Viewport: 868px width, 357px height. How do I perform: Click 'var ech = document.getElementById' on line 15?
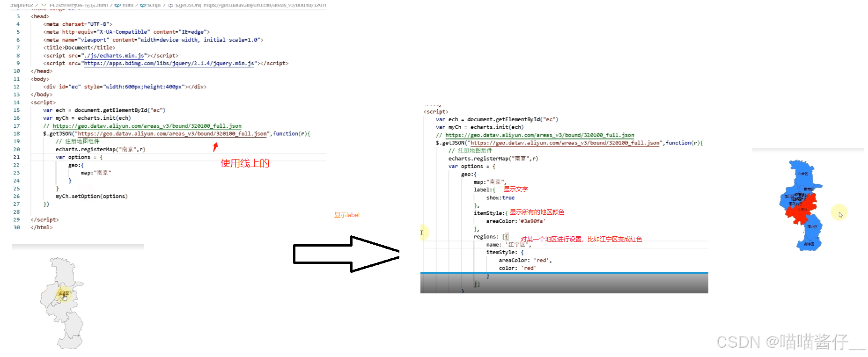(x=104, y=110)
